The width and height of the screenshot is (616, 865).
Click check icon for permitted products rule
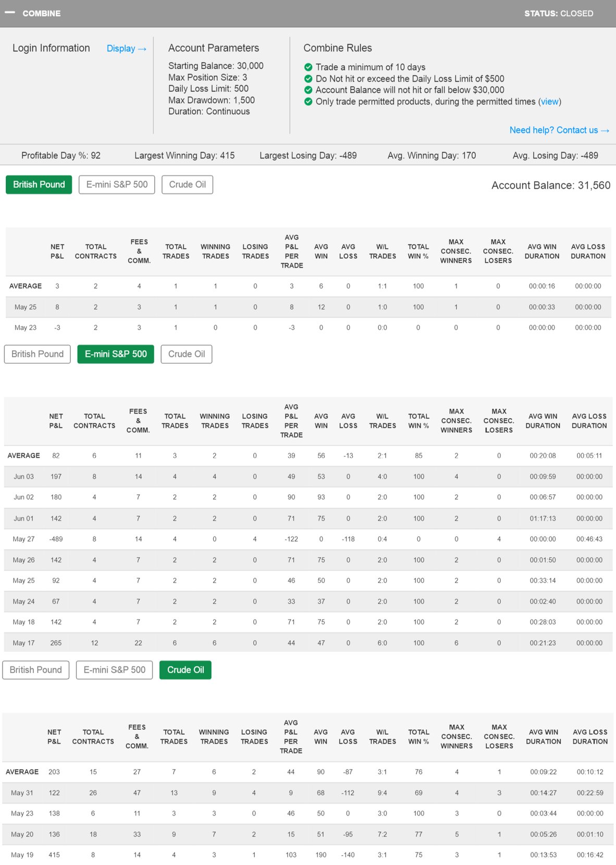[309, 102]
